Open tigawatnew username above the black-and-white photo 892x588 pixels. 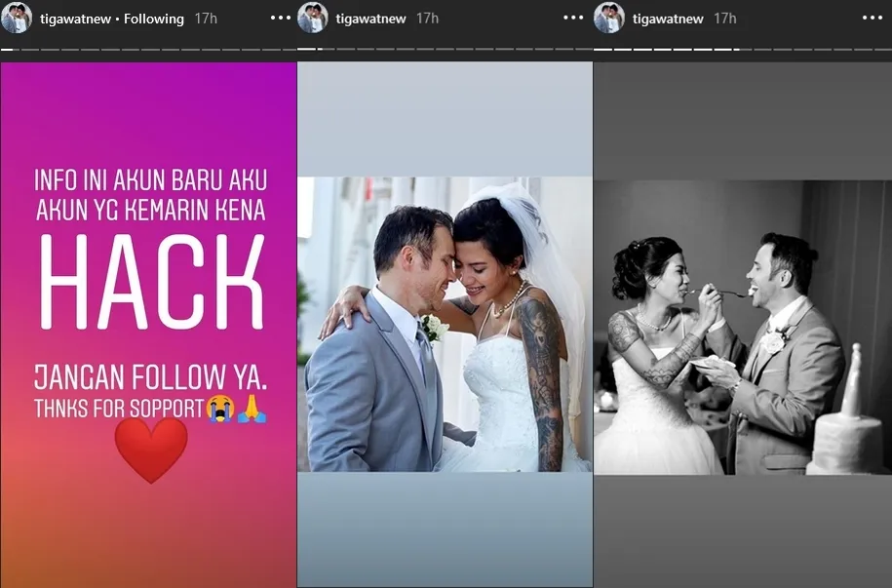pyautogui.click(x=670, y=19)
